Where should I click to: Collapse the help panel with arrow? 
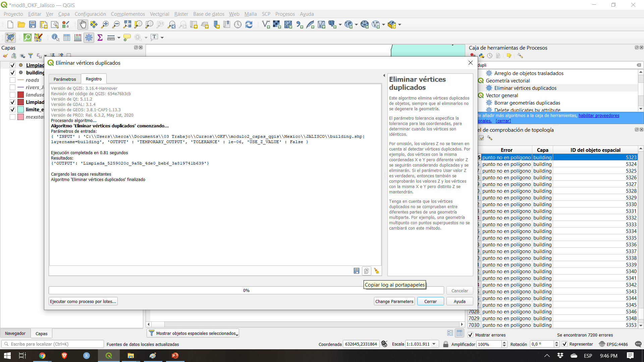[x=384, y=75]
